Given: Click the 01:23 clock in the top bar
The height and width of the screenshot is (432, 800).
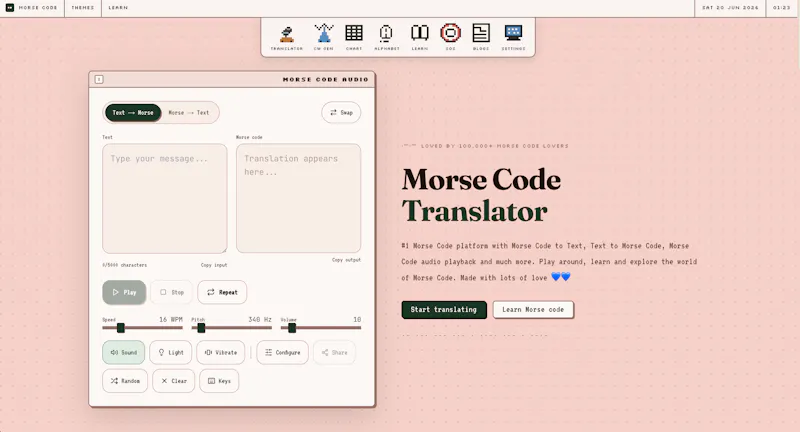Looking at the screenshot, I should (x=781, y=8).
